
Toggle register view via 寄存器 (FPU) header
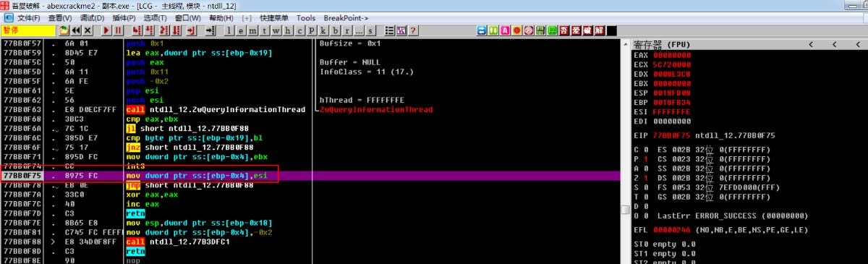tap(661, 44)
